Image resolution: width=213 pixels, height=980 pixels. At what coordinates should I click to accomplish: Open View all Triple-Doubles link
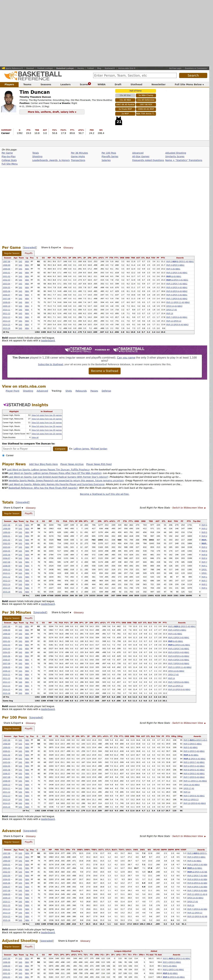click(x=35, y=438)
